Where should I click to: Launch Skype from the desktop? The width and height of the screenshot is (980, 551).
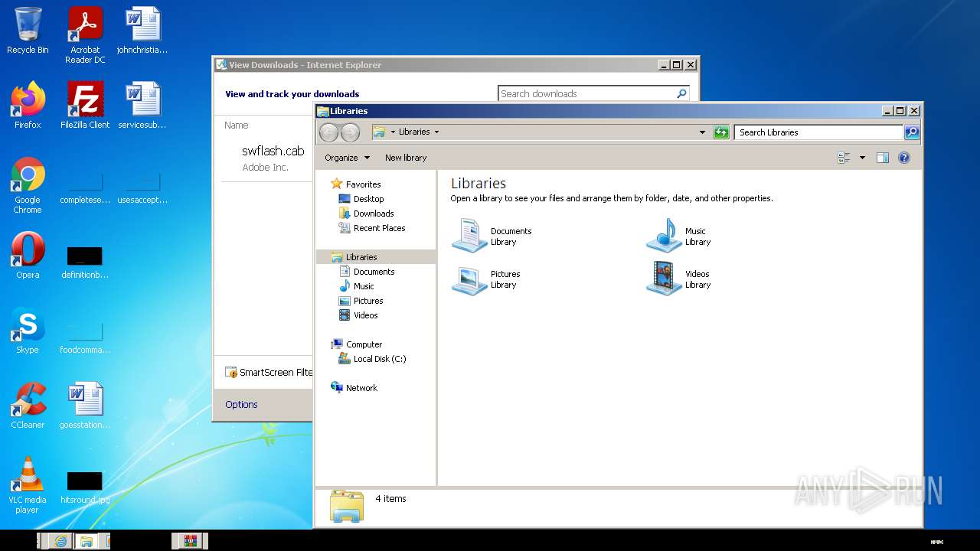28,331
